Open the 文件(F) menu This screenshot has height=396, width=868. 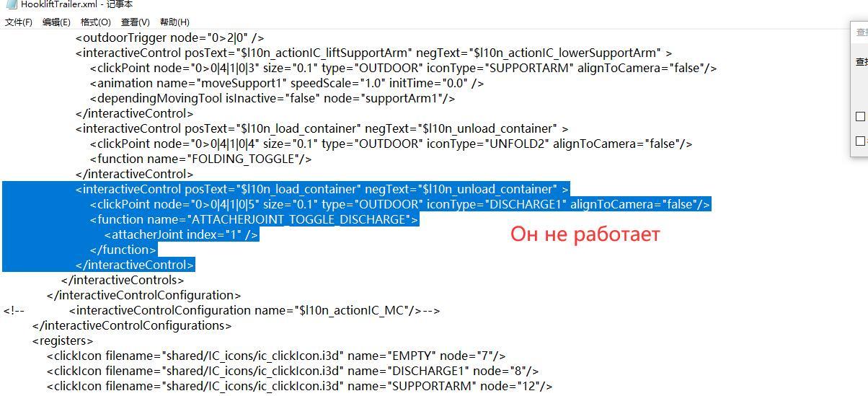[19, 22]
